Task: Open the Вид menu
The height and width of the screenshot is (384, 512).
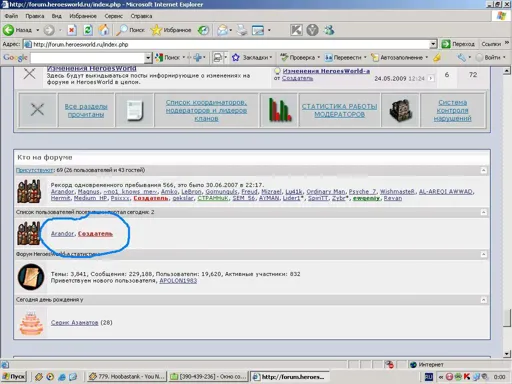Action: [57, 16]
